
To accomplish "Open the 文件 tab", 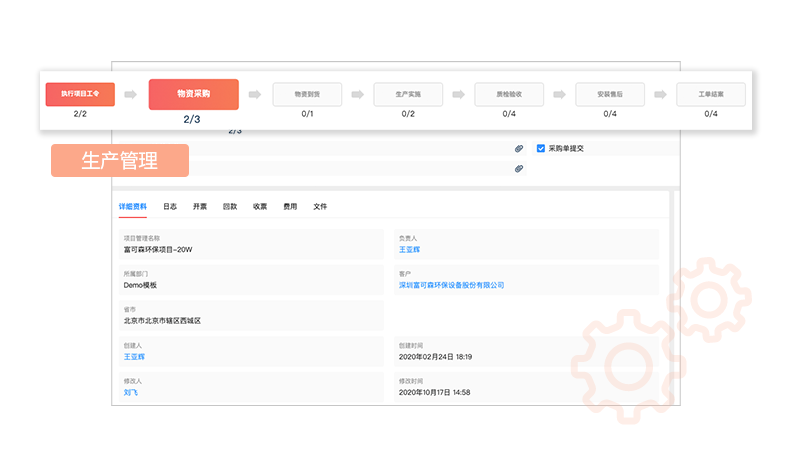I will 320,207.
